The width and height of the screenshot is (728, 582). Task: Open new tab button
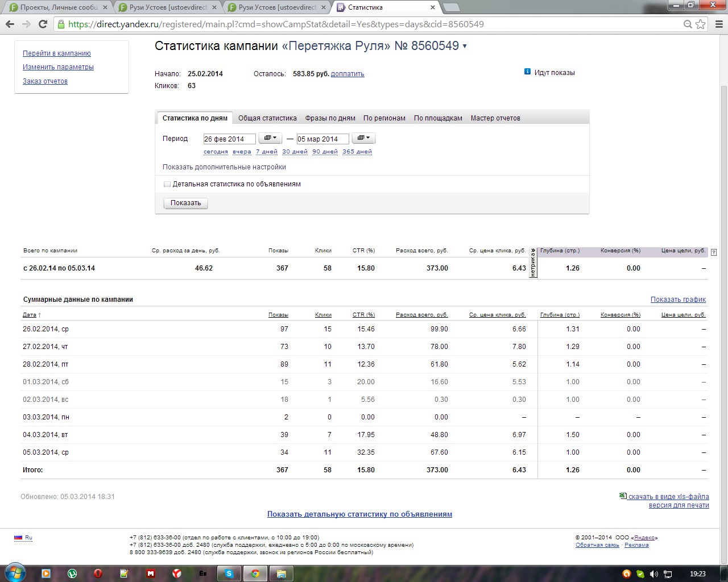tap(451, 7)
